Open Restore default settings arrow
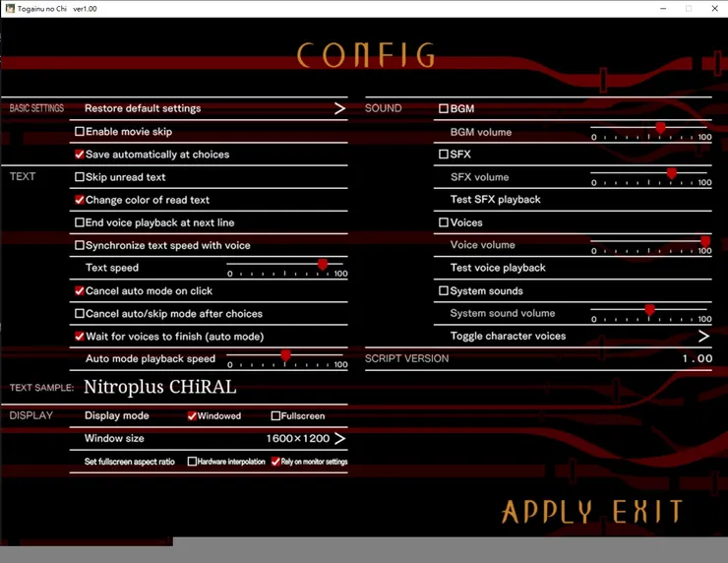The height and width of the screenshot is (563, 728). [x=339, y=108]
